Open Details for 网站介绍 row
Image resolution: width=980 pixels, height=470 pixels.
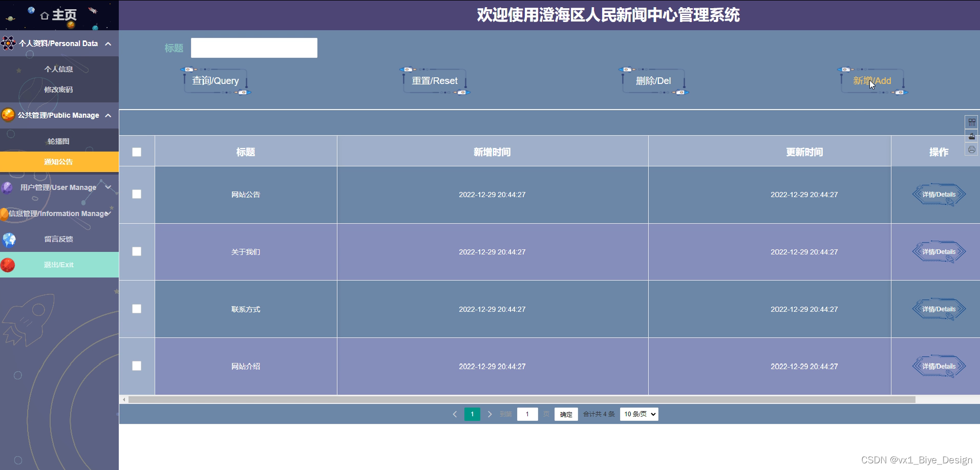(939, 367)
